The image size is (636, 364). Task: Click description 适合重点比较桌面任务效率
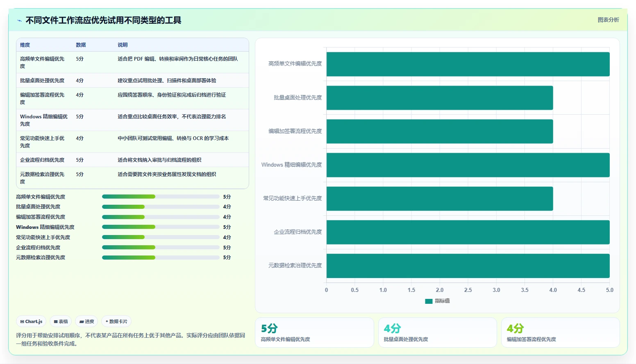tap(172, 117)
